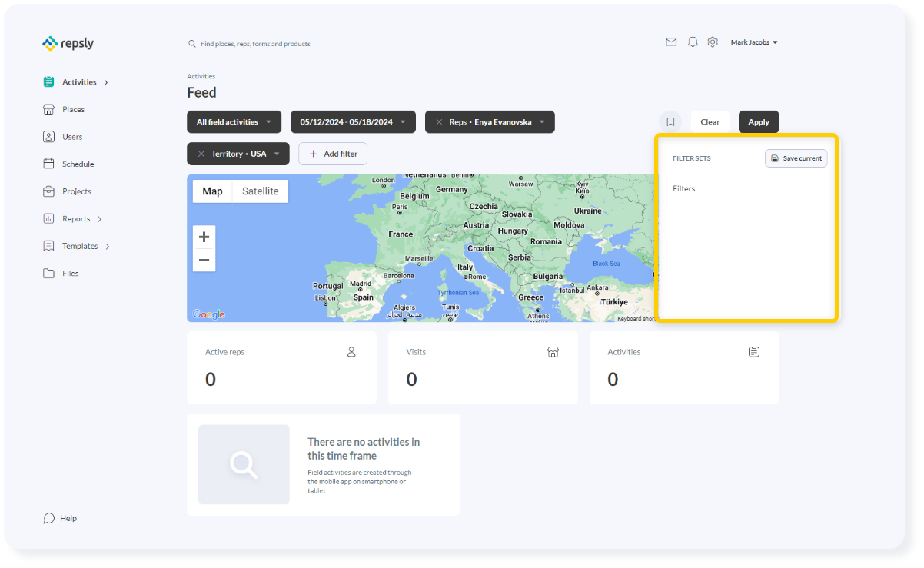Remove the Territory USA filter
The image size is (924, 568).
[201, 154]
